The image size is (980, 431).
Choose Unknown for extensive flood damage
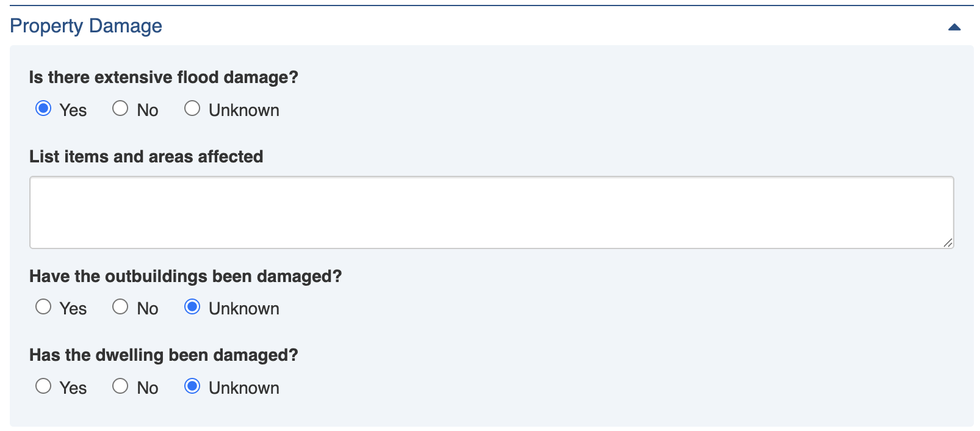tap(192, 109)
